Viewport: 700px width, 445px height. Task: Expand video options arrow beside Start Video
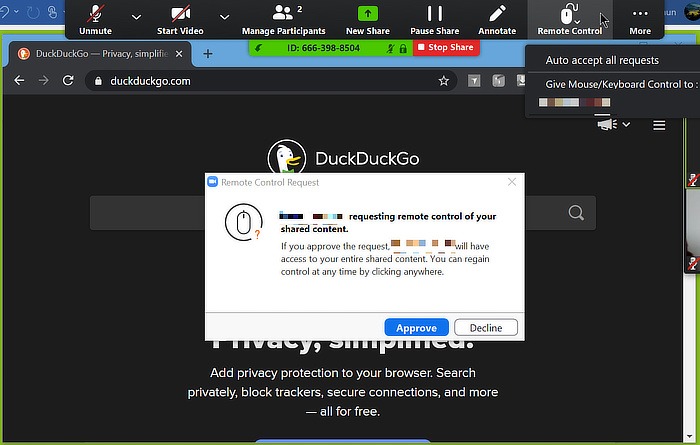pos(225,17)
